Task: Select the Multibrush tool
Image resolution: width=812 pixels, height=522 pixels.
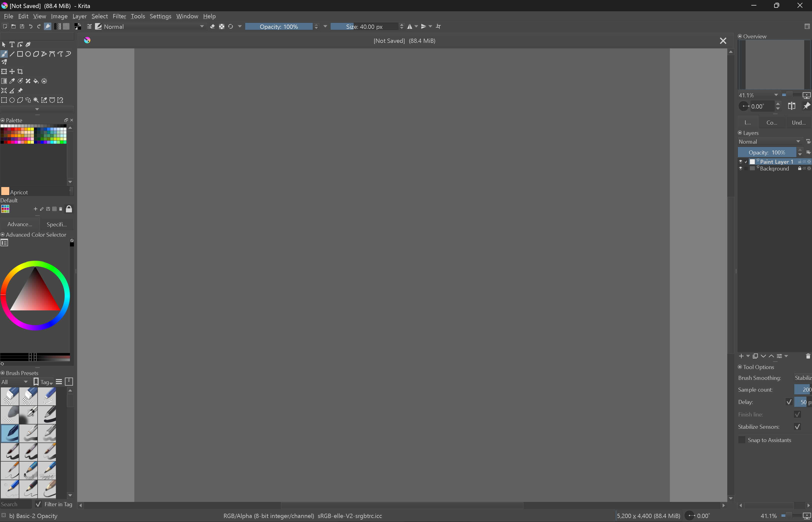Action: (x=4, y=62)
